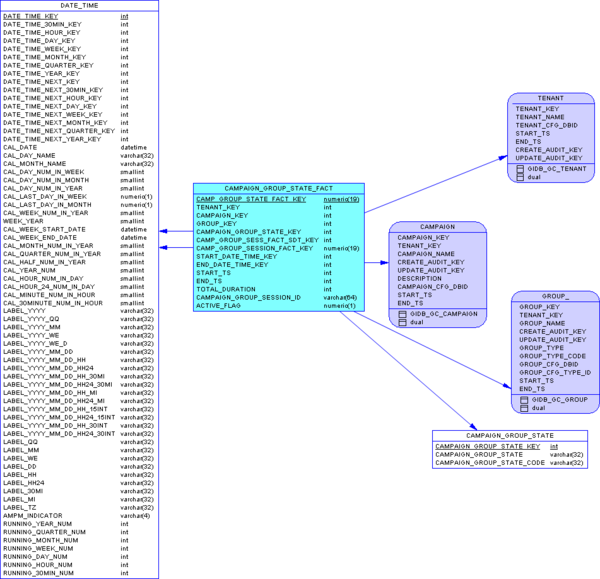This screenshot has width=600, height=579.
Task: Select the CAL_DATE column in DATE_TIME
Action: point(20,147)
